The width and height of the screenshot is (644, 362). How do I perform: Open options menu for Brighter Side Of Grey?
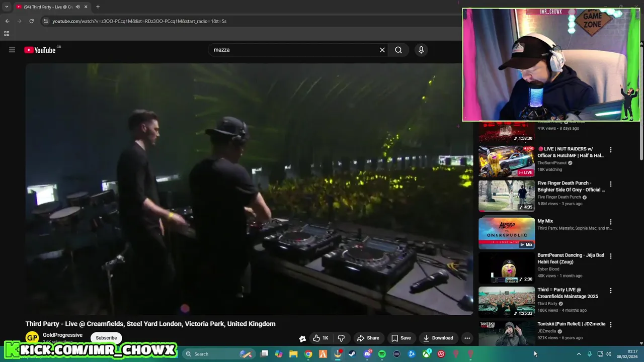(x=611, y=184)
